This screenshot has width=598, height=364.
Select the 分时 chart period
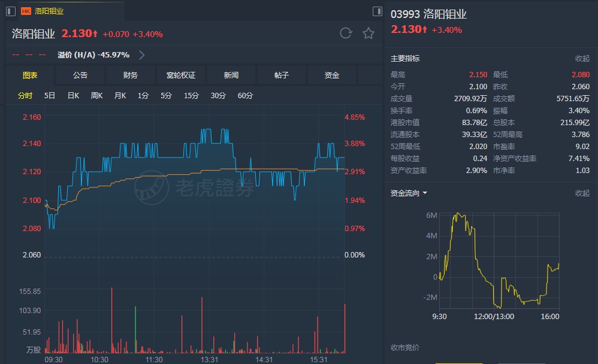tap(25, 96)
